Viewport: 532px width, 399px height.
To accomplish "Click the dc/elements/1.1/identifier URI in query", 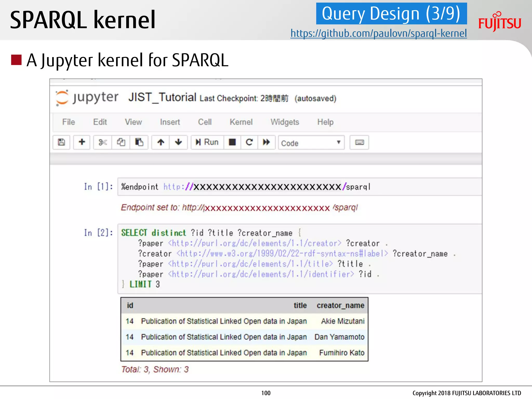I will pos(261,274).
